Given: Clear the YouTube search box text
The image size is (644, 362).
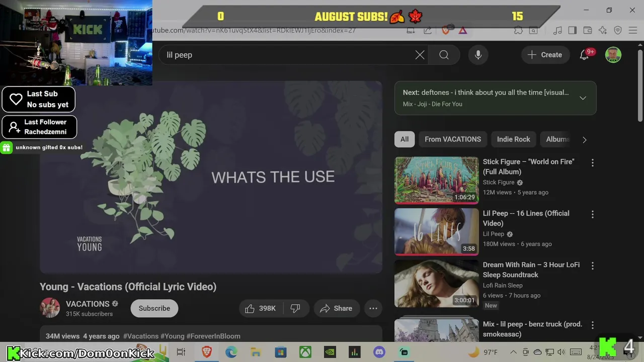Looking at the screenshot, I should [x=420, y=55].
